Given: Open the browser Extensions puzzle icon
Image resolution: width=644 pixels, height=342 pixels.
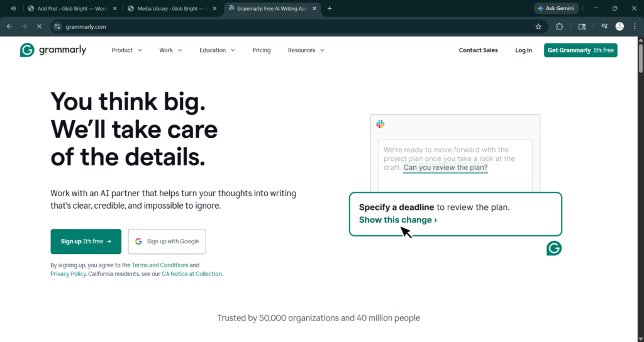Looking at the screenshot, I should click(560, 26).
